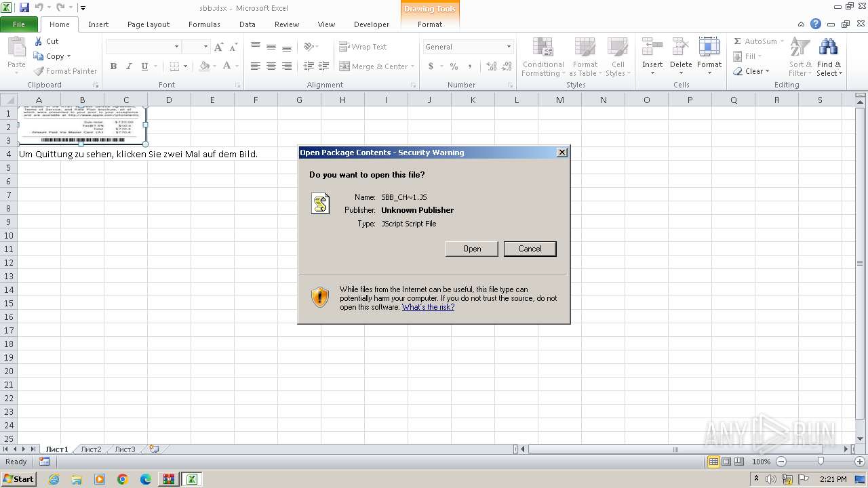Switch to the Data ribbon tab
Screen dimensions: 868x488
pos(248,24)
